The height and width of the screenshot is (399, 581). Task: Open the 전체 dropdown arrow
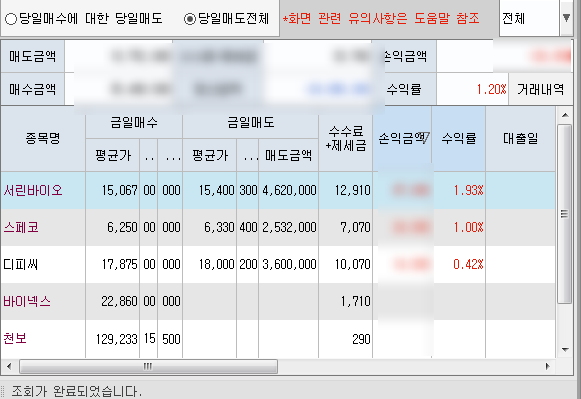pos(566,18)
